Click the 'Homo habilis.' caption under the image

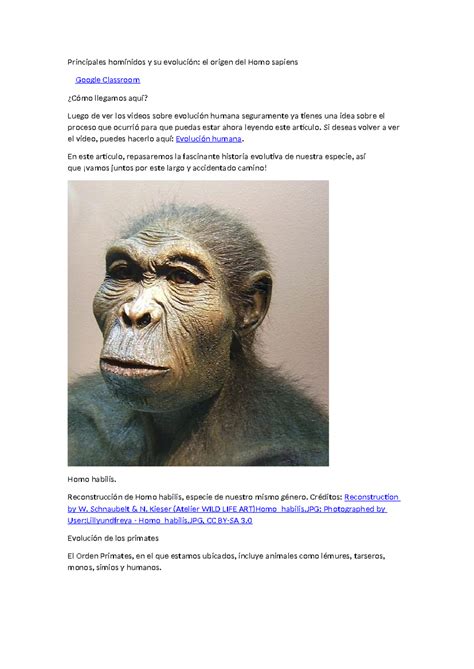pos(92,479)
